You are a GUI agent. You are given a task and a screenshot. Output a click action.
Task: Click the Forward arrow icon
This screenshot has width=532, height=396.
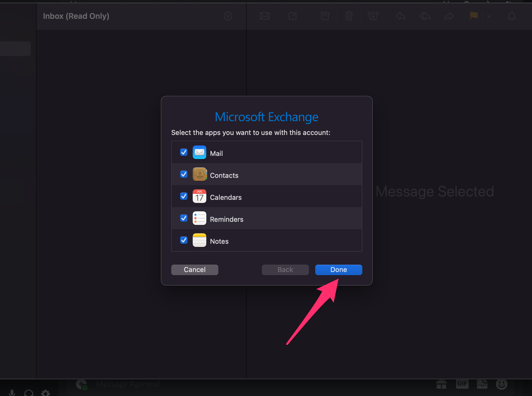[449, 16]
